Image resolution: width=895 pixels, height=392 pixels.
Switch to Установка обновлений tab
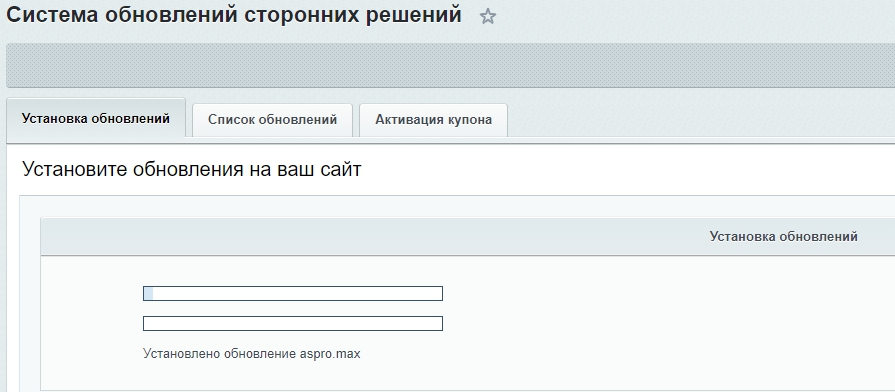(x=96, y=119)
